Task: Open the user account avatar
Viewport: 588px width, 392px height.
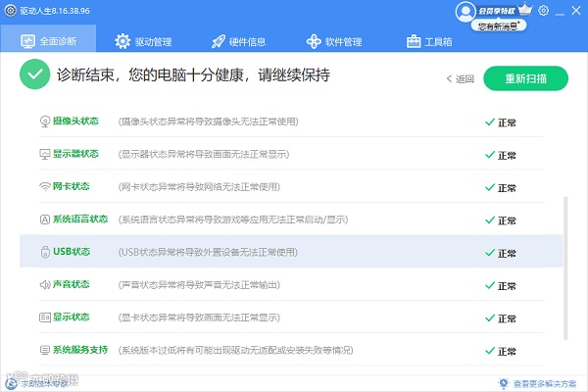Action: [465, 11]
